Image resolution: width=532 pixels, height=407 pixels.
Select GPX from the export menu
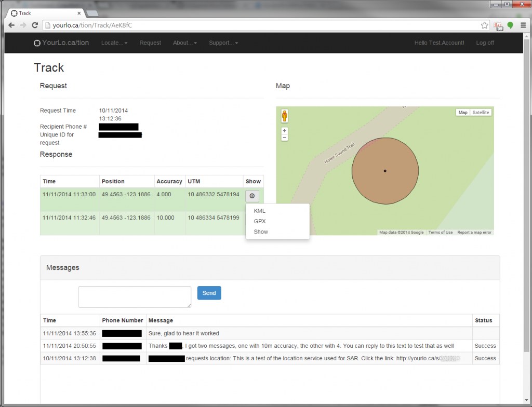259,221
